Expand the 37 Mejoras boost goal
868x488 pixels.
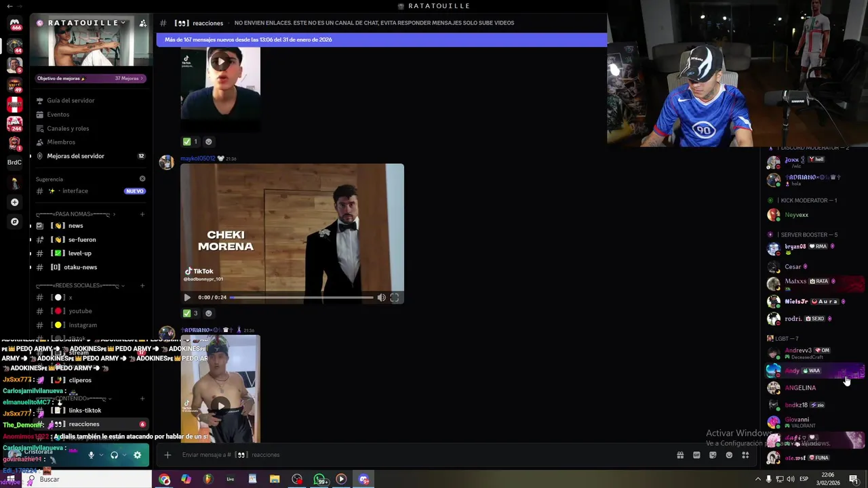(91, 79)
